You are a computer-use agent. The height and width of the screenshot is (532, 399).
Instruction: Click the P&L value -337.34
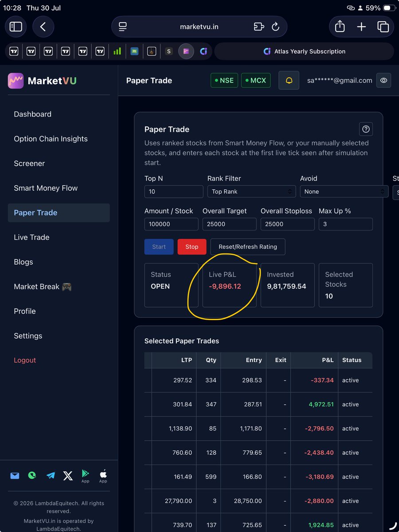coord(322,380)
